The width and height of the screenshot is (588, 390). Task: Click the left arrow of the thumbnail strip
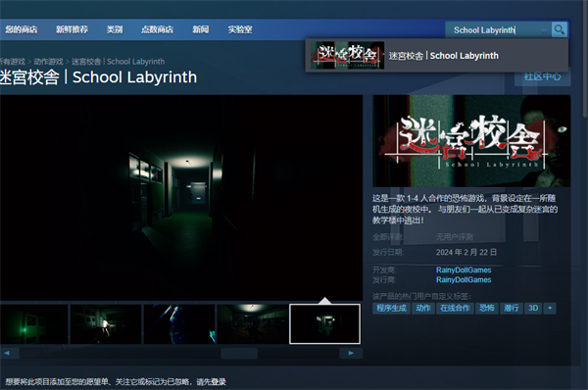coord(7,353)
